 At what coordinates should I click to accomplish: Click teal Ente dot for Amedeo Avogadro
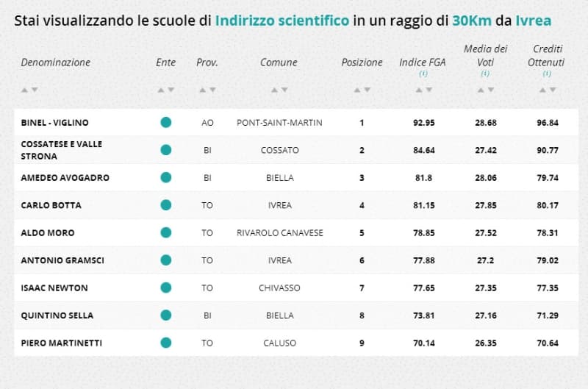166,177
